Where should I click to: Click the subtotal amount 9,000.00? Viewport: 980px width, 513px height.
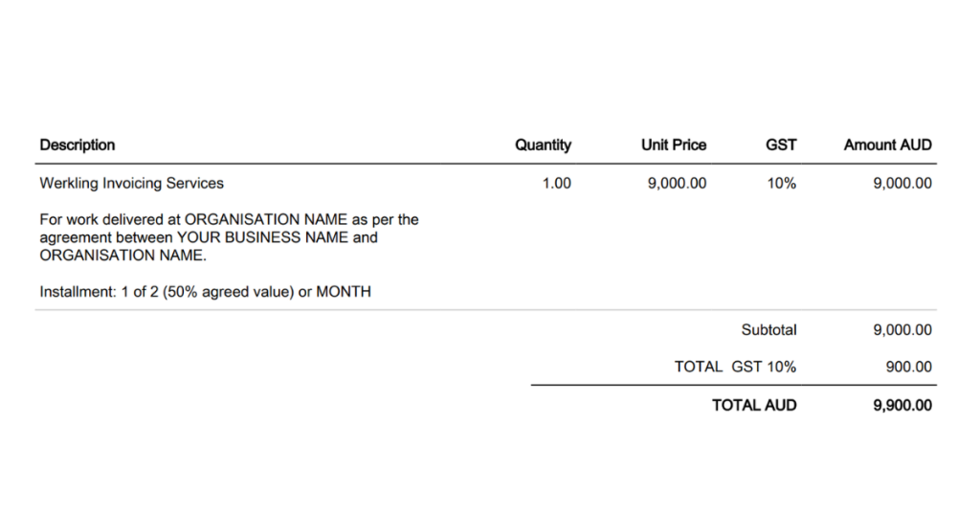[x=902, y=330]
